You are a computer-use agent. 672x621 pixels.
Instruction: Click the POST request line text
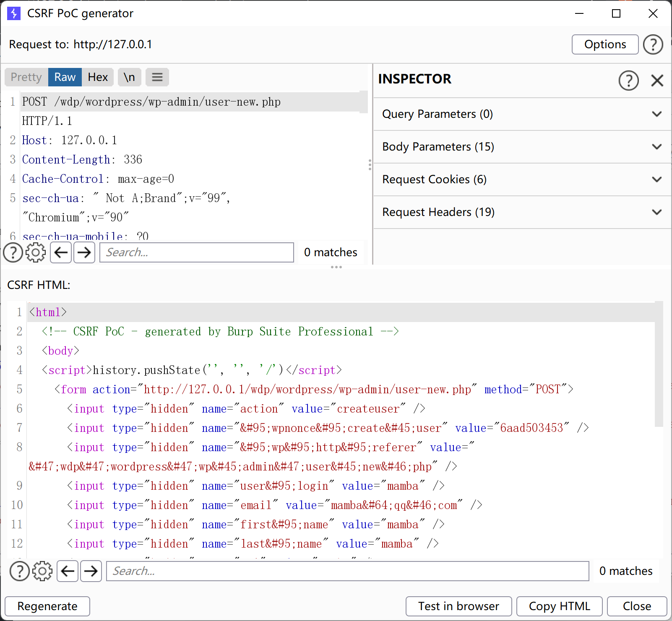pos(151,102)
